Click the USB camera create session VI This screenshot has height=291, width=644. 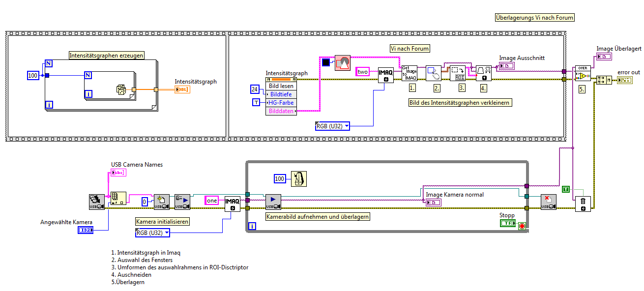[162, 202]
